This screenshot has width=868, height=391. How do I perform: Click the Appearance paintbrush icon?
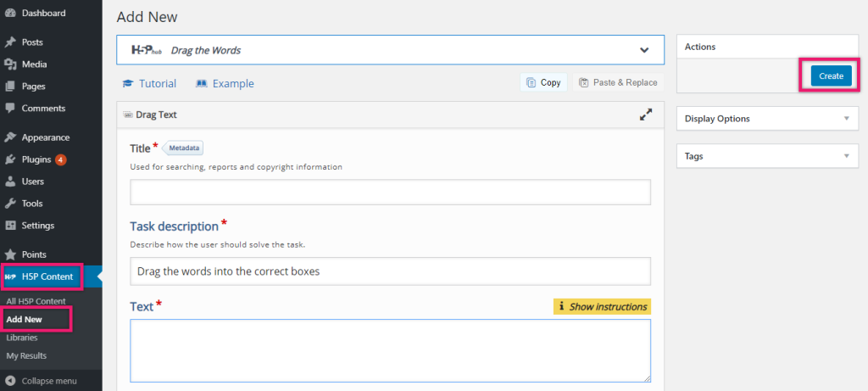click(x=10, y=137)
